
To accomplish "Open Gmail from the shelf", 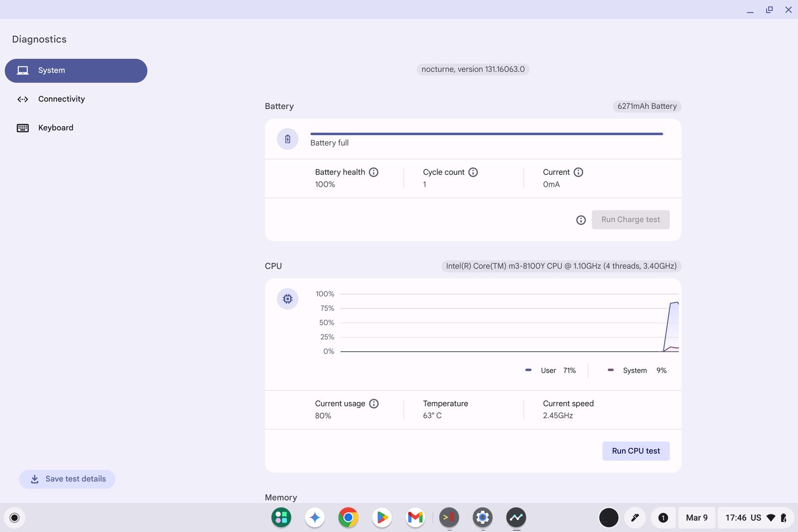I will tap(415, 517).
